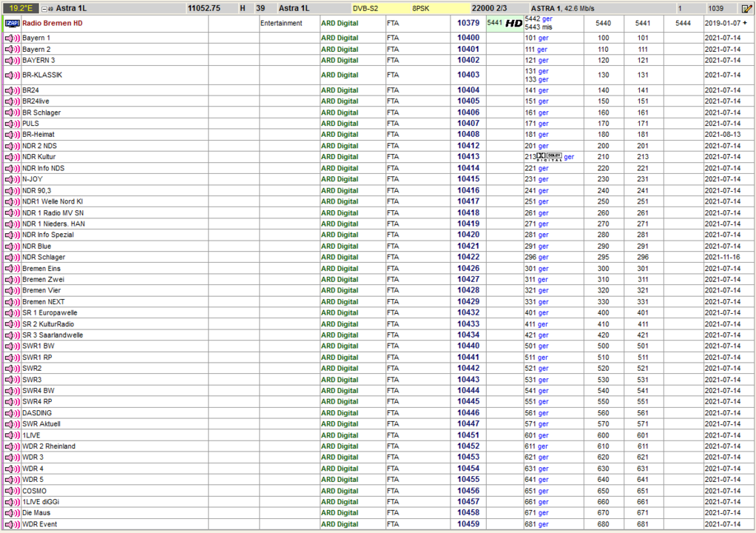Screen dimensions: 756x533
Task: Click the HD logo in Radio Bremen row
Action: [513, 23]
